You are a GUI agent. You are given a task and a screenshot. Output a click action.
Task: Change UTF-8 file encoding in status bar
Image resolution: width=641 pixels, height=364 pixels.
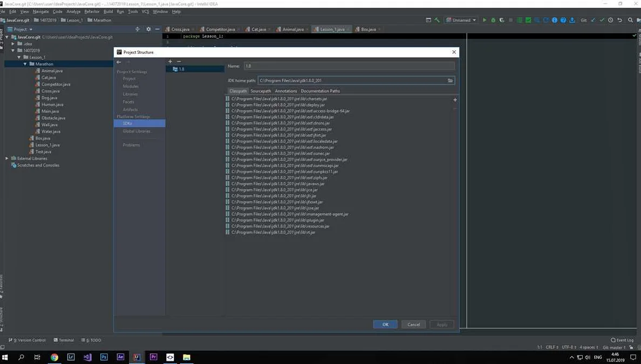(x=569, y=347)
